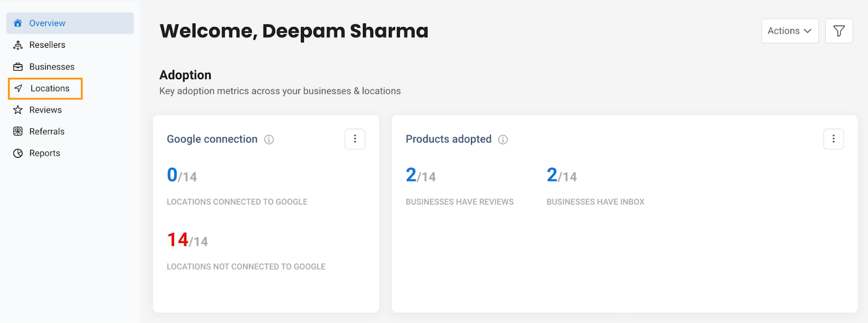
Task: Click the 2/14 businesses have reviews count
Action: [x=420, y=175]
